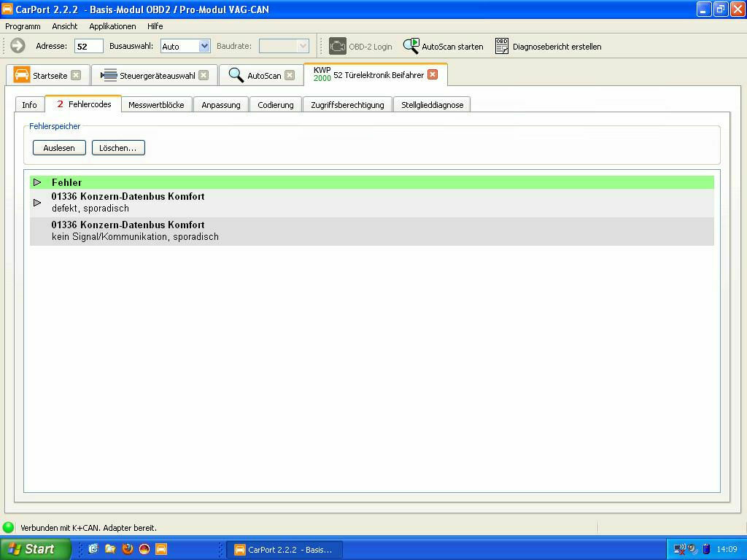
Task: Click the green arrow connect icon
Action: pos(18,46)
